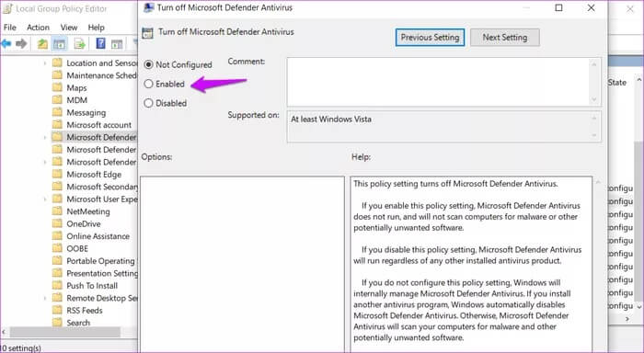The image size is (644, 353).
Task: Open the File menu
Action: coord(10,27)
